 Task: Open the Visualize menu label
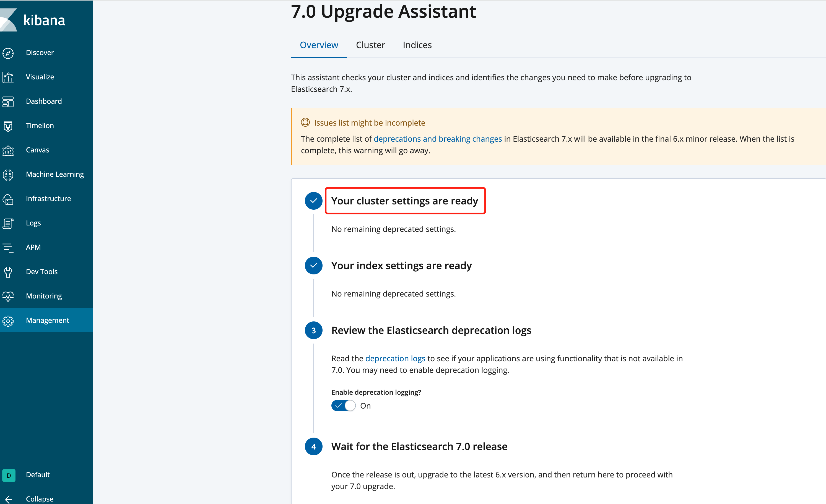coord(40,77)
